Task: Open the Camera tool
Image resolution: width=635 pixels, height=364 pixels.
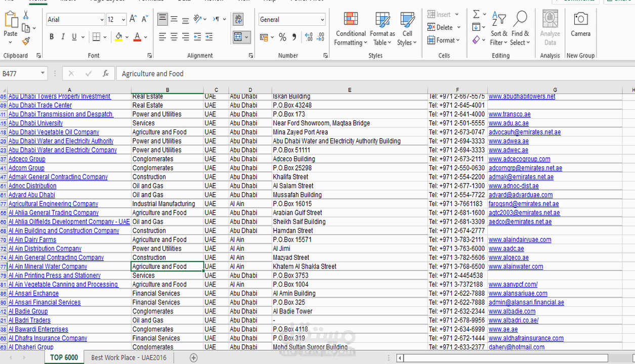Action: pos(580,24)
